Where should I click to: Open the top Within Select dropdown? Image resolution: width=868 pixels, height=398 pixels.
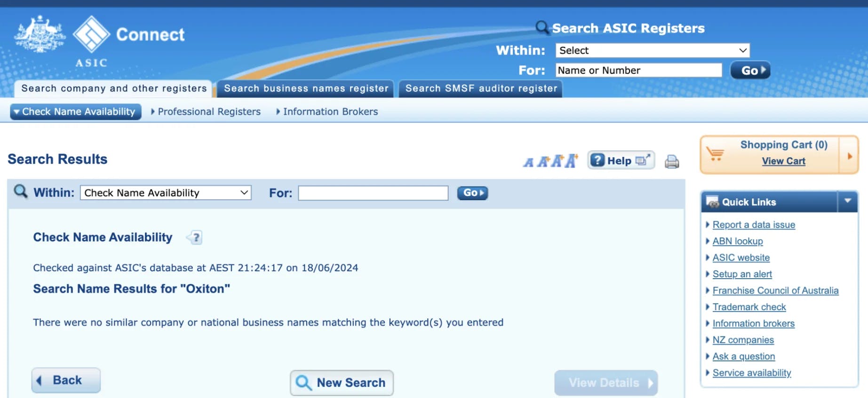pos(652,50)
